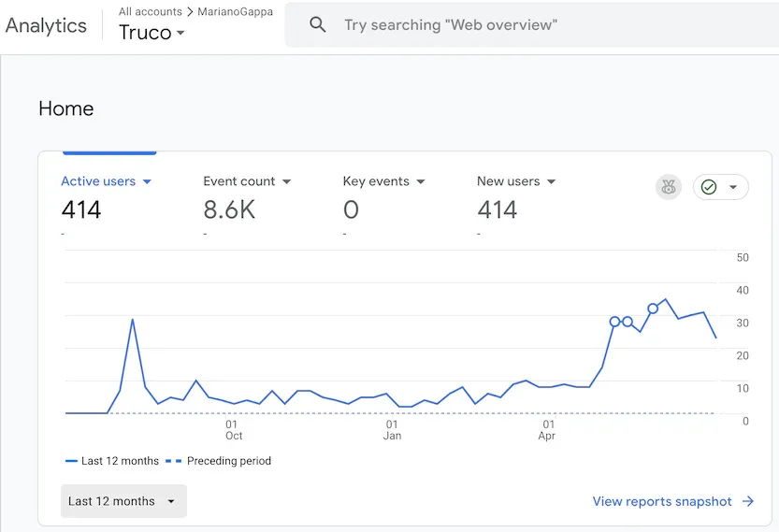The width and height of the screenshot is (779, 532).
Task: Click the y-axis value 30
Action: point(743,323)
